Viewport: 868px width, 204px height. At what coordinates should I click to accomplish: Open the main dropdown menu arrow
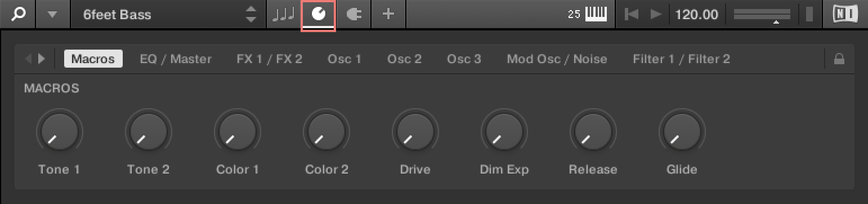point(53,14)
